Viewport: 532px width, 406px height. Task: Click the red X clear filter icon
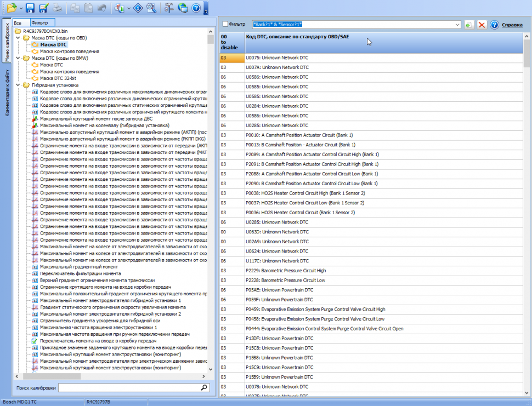[x=482, y=25]
